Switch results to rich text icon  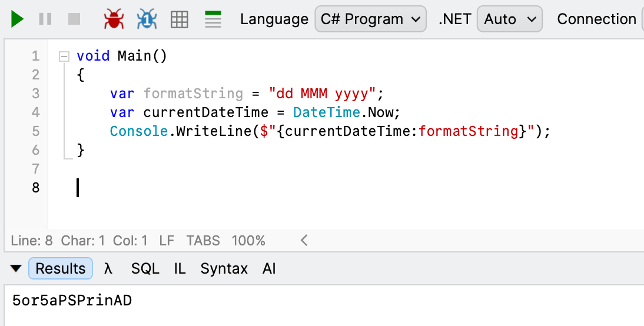[x=213, y=19]
